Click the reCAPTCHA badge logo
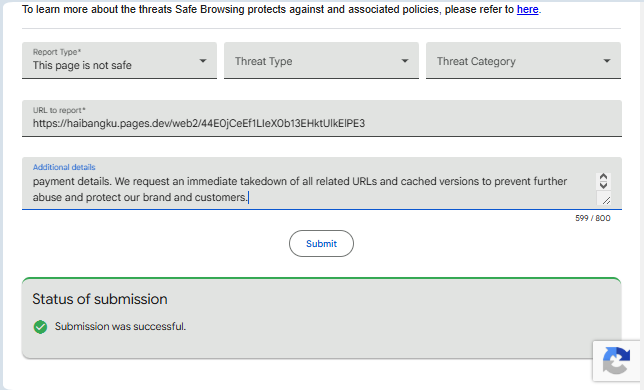The height and width of the screenshot is (390, 644). coord(616,361)
